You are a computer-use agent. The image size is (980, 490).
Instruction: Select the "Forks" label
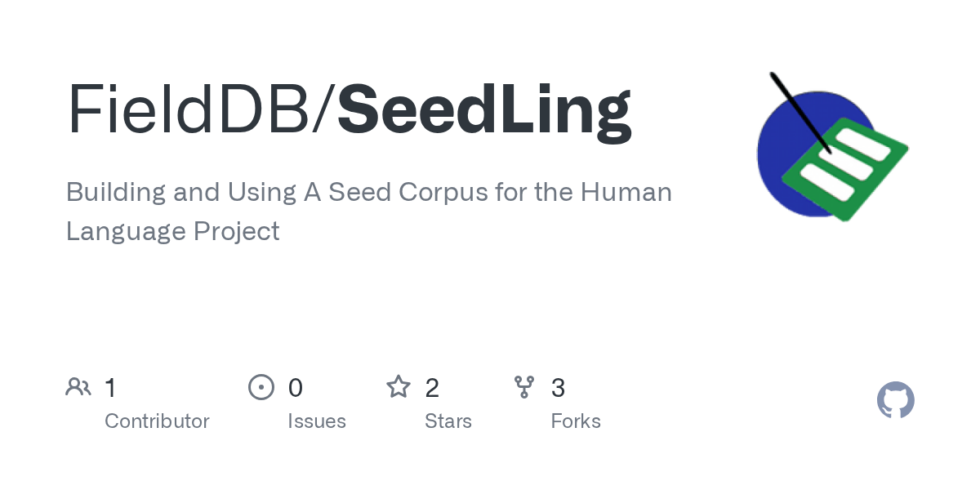pos(576,421)
